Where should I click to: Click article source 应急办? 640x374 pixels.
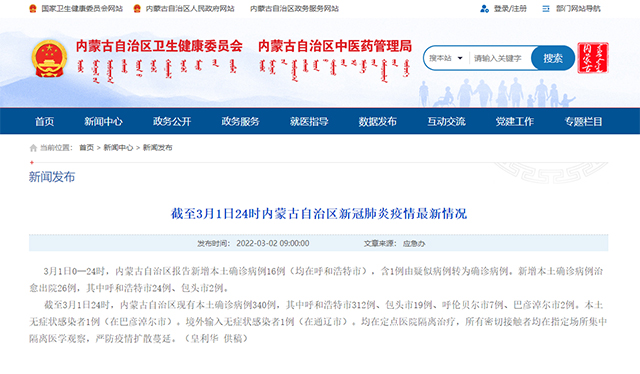[414, 244]
